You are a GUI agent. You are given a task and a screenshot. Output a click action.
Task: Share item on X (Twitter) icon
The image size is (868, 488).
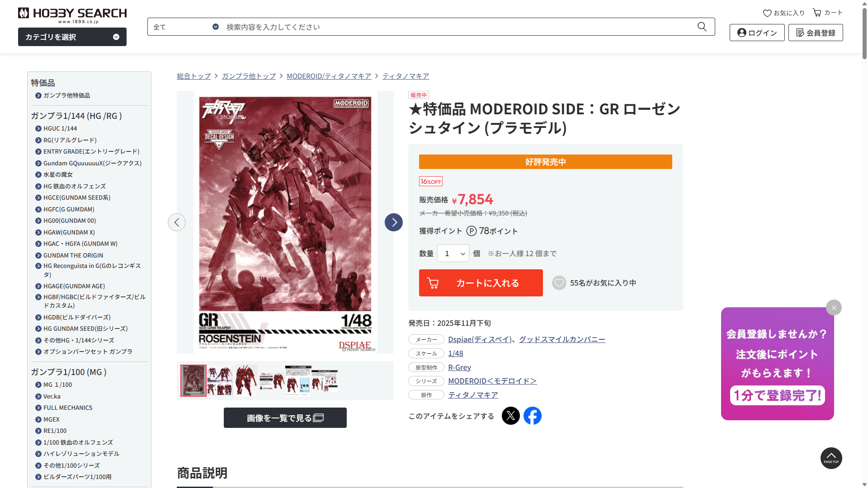511,416
